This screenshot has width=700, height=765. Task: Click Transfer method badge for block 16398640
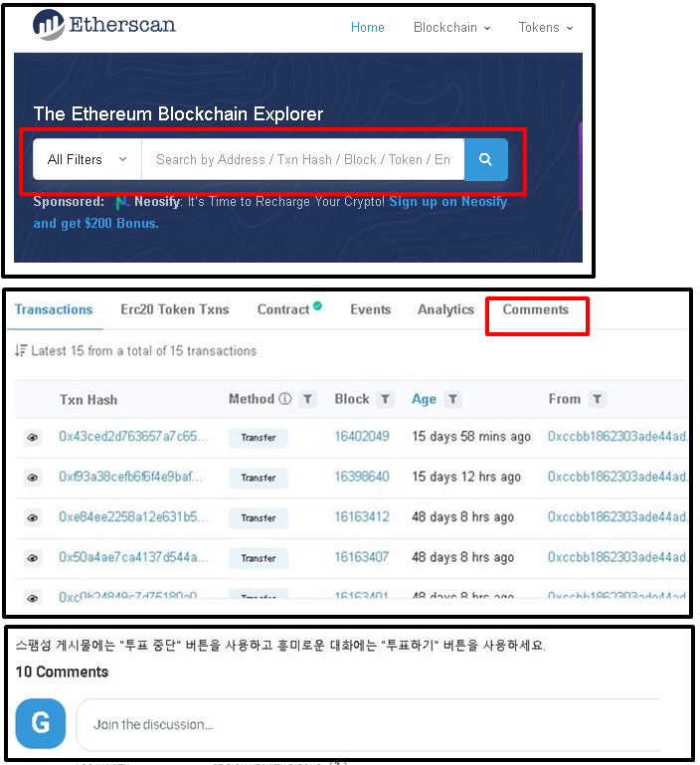259,478
